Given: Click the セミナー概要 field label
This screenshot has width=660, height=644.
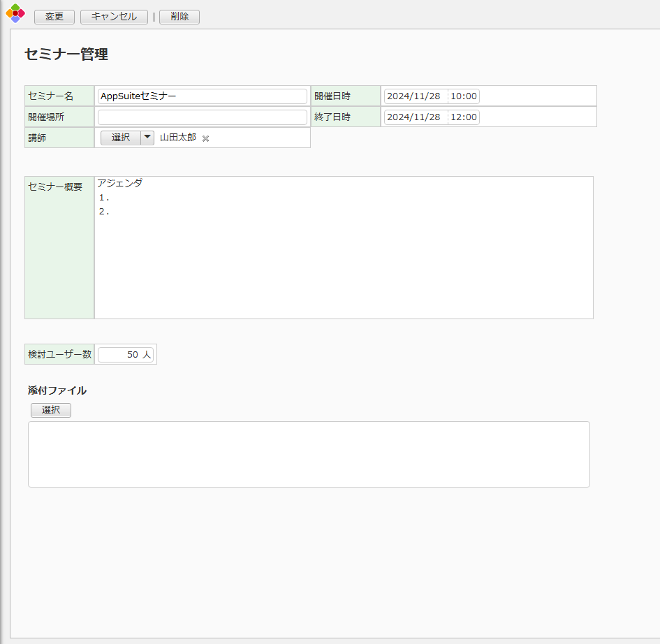Looking at the screenshot, I should [x=55, y=186].
